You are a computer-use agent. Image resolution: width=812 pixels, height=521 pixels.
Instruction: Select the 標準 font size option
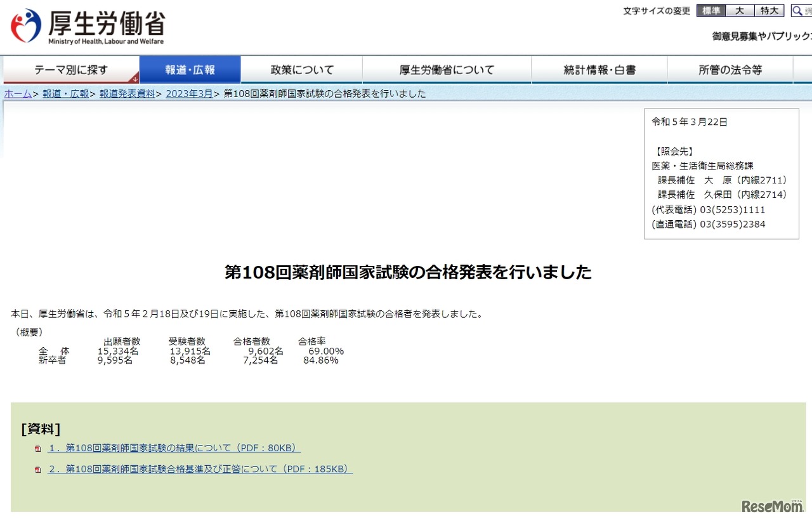tap(710, 10)
